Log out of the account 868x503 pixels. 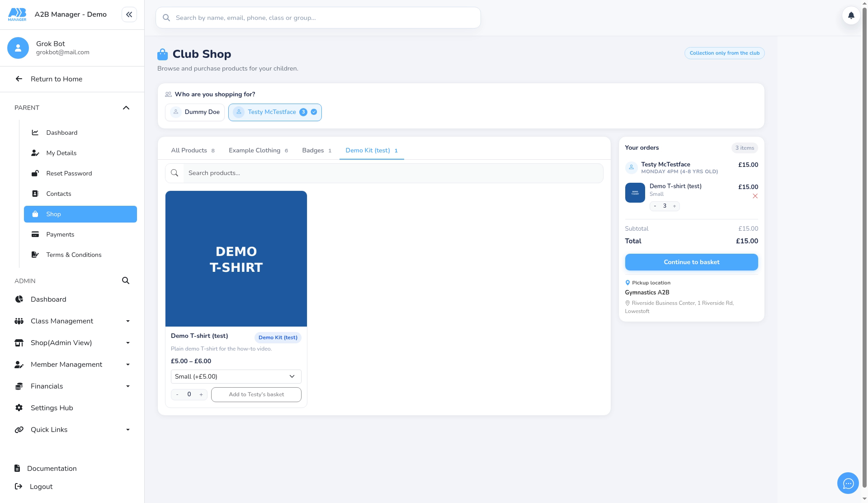(34, 487)
